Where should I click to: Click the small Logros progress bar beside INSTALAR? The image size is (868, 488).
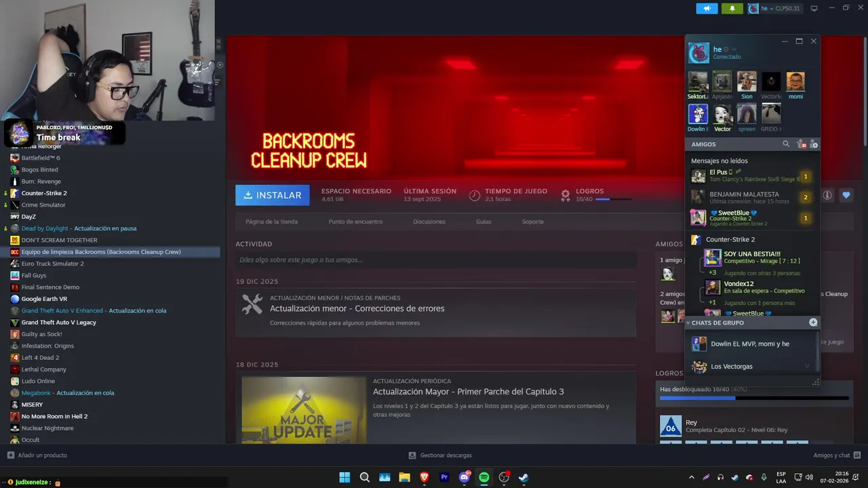(614, 199)
